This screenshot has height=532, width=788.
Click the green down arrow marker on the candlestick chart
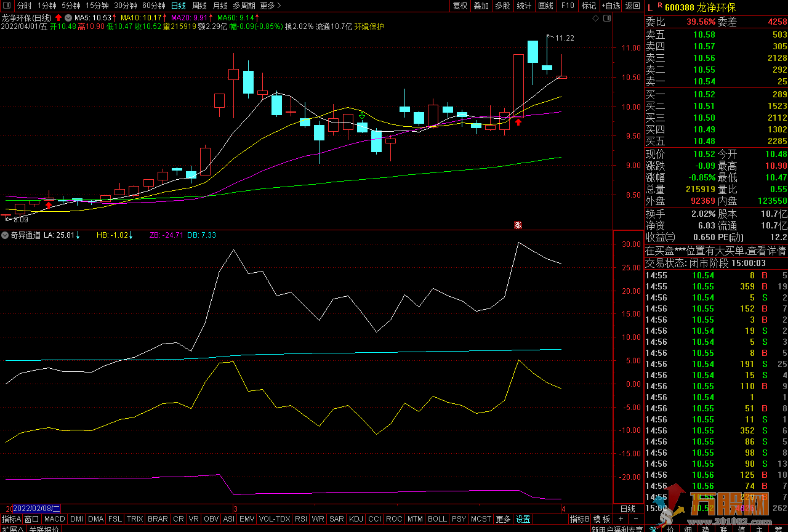[x=362, y=115]
